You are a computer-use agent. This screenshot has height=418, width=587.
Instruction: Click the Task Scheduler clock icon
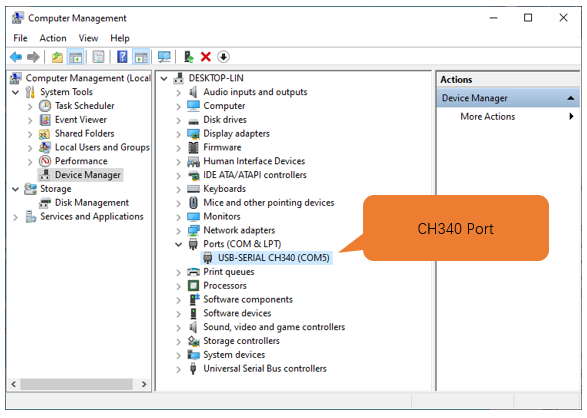coord(45,106)
